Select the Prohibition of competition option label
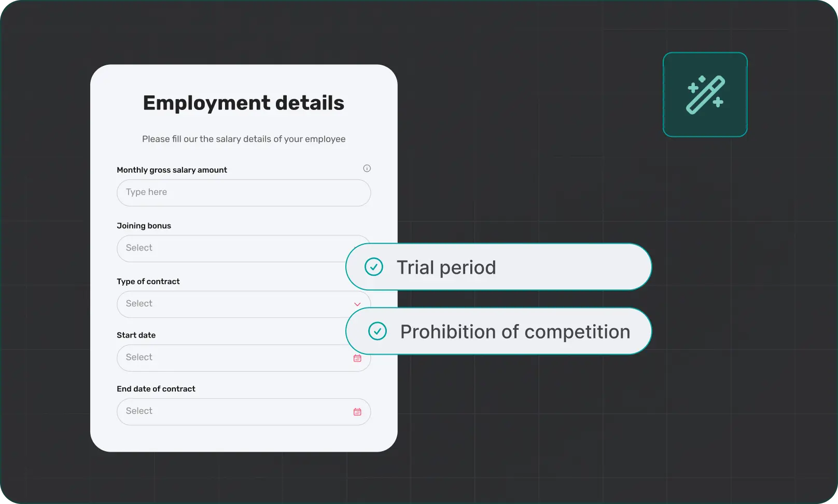 click(x=515, y=332)
